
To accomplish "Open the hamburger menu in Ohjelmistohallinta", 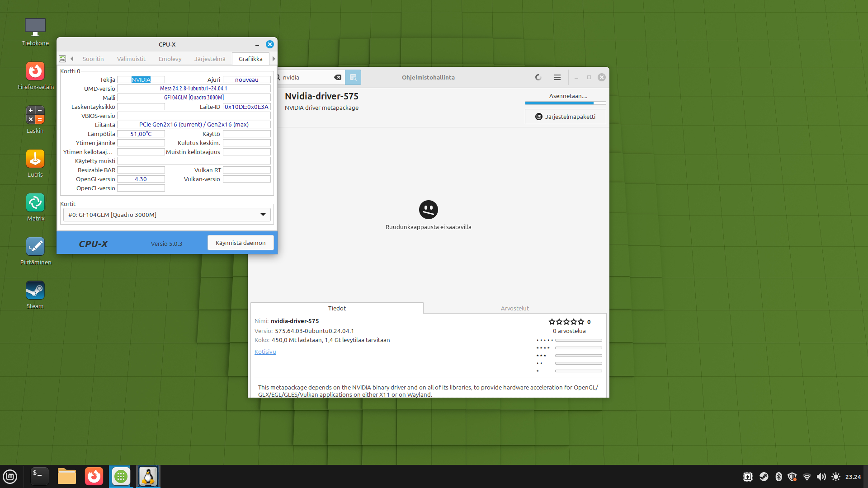I will (x=557, y=77).
